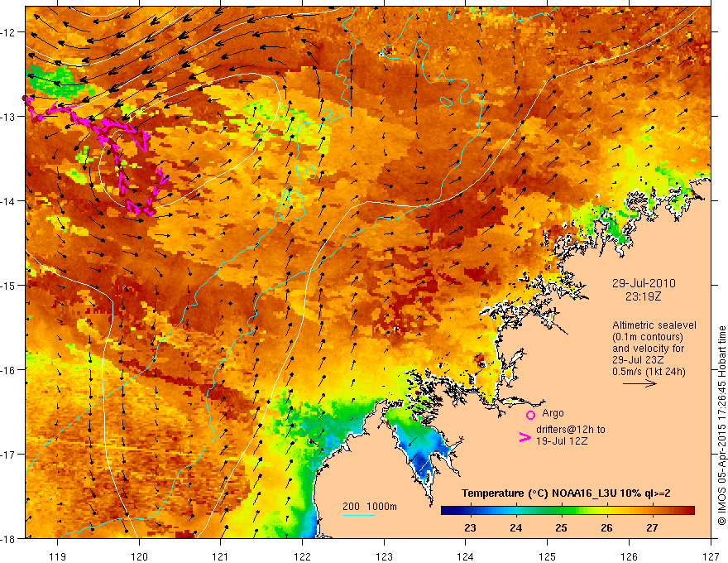Click the '(0.1m contours)' legend text
The height and width of the screenshot is (563, 728).
pyautogui.click(x=648, y=337)
